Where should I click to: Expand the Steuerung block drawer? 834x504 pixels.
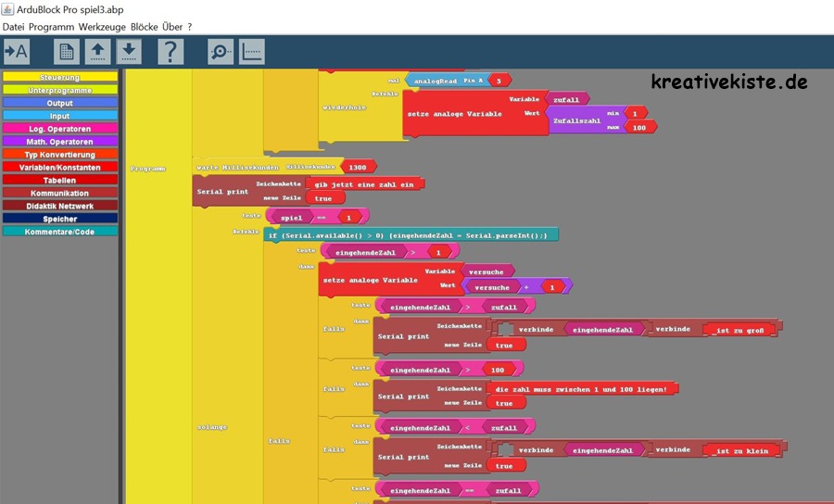click(x=59, y=78)
